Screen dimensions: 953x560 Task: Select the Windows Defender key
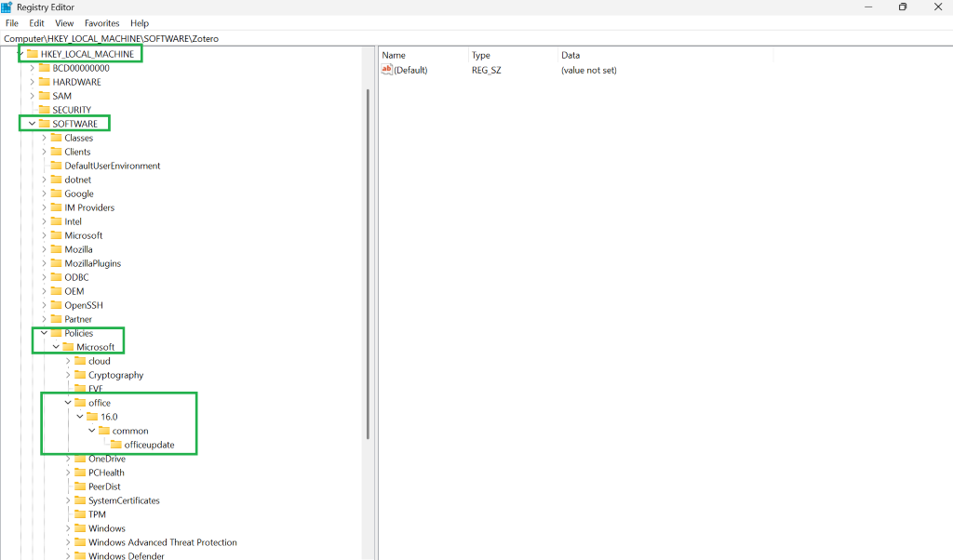(127, 555)
